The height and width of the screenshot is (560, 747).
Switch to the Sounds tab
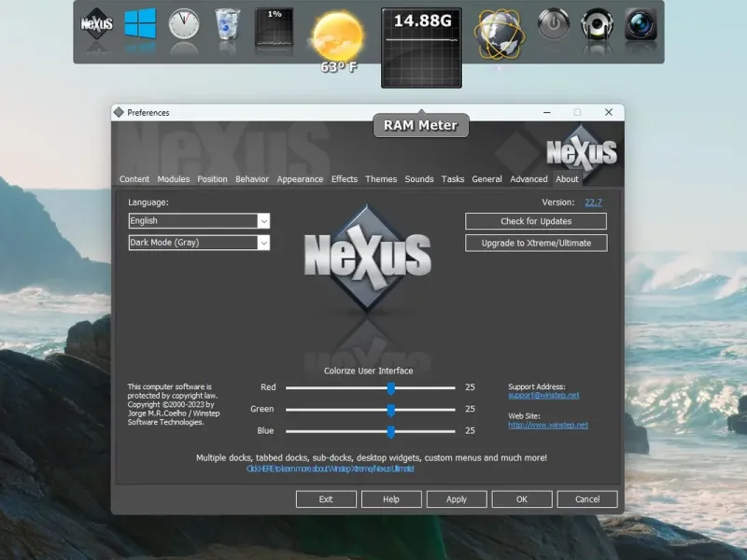coord(419,179)
